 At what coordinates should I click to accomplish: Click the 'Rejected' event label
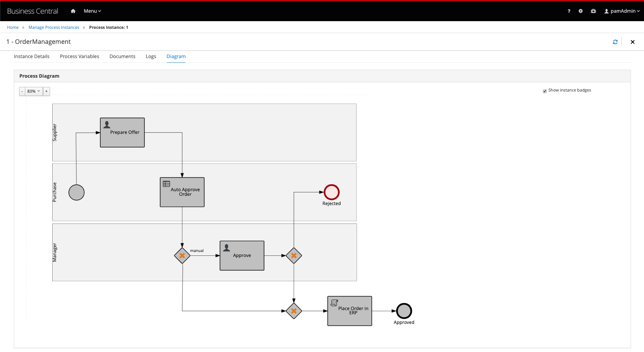[332, 204]
